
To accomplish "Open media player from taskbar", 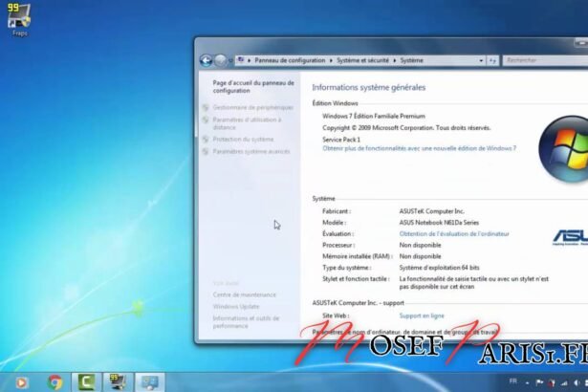I will 21,382.
